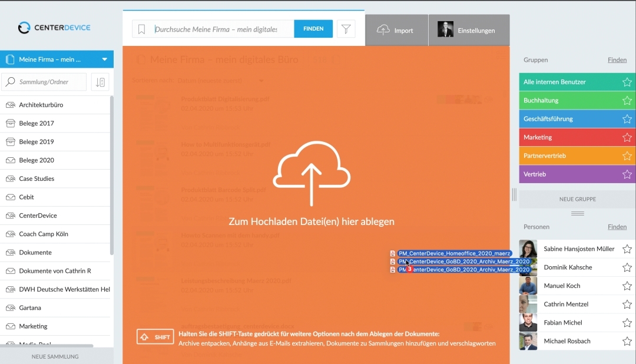Image resolution: width=636 pixels, height=364 pixels.
Task: Select the Buchhaltung group
Action: (577, 100)
